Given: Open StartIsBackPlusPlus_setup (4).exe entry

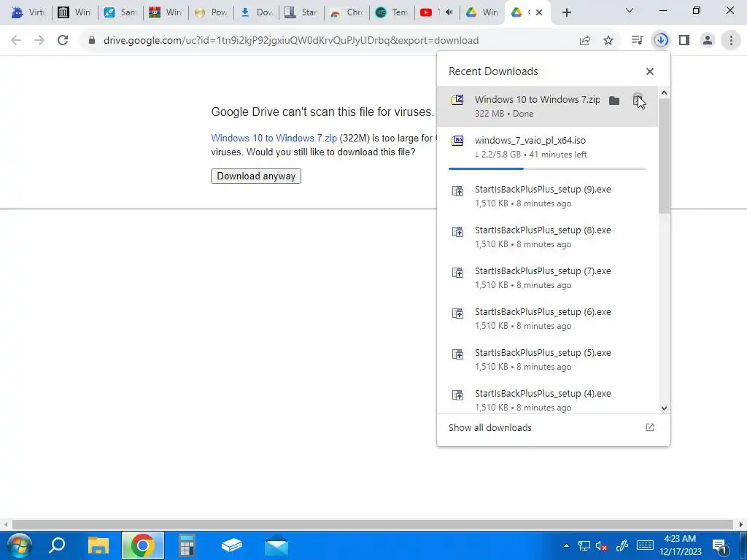Looking at the screenshot, I should coord(547,399).
